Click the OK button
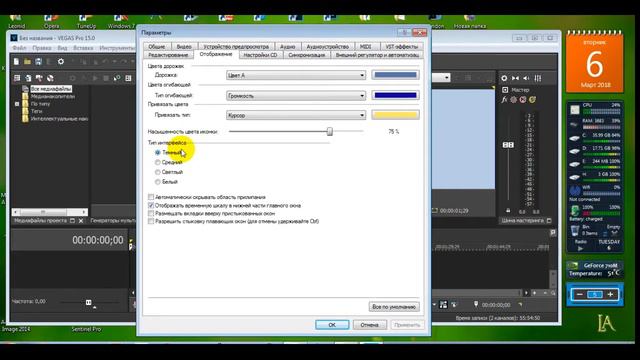This screenshot has height=360, width=640. [332, 325]
